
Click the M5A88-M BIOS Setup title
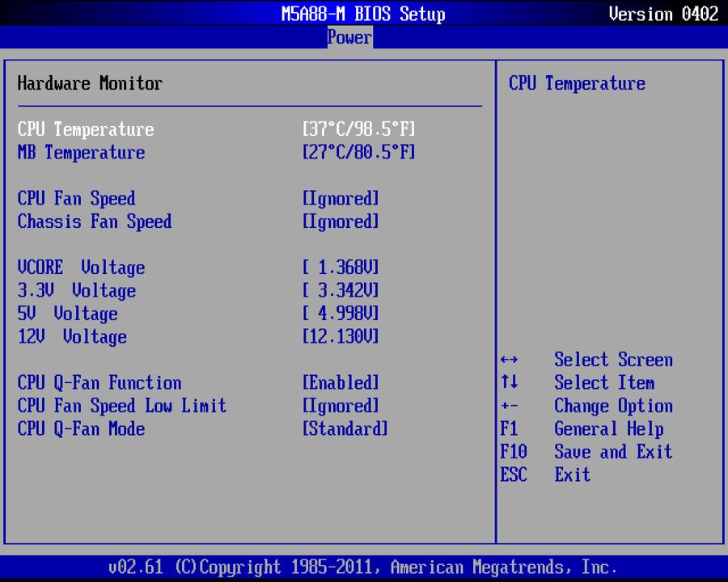(363, 14)
